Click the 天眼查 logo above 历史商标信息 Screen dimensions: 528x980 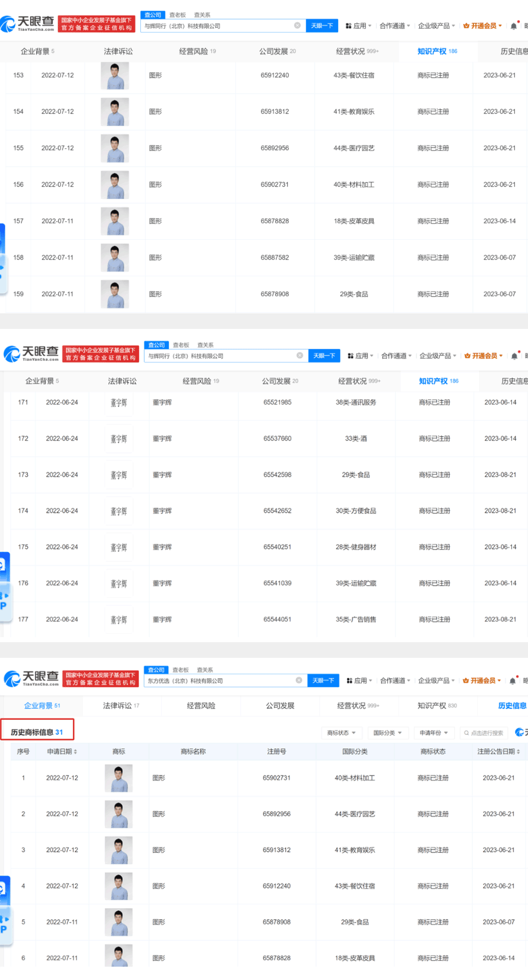tap(31, 678)
